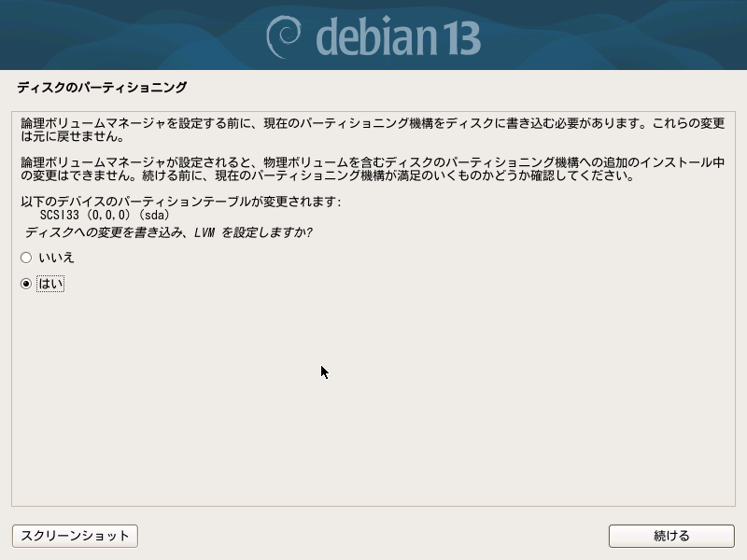Screen dimensions: 747x560
Task: Select the いいえ radio button
Action: pos(26,258)
